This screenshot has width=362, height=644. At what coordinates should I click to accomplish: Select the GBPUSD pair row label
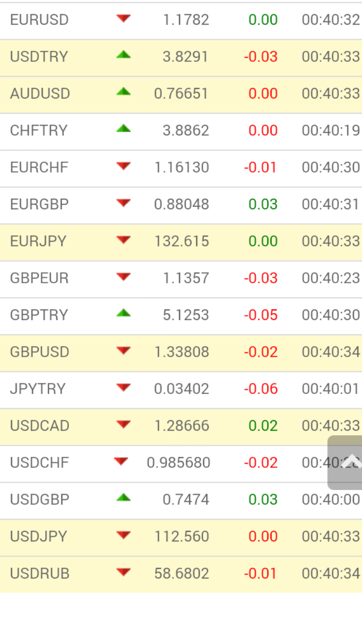click(40, 352)
